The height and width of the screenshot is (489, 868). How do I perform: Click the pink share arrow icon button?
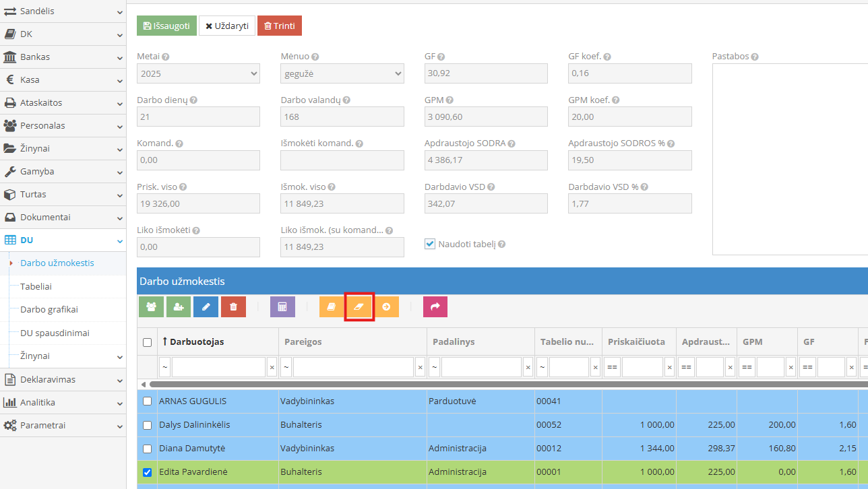tap(435, 306)
